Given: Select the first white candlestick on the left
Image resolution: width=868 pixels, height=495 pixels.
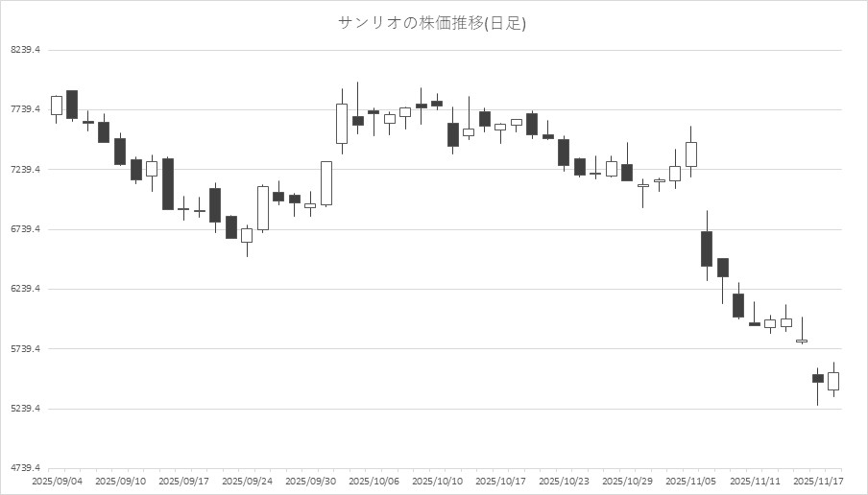Looking at the screenshot, I should coord(57,106).
